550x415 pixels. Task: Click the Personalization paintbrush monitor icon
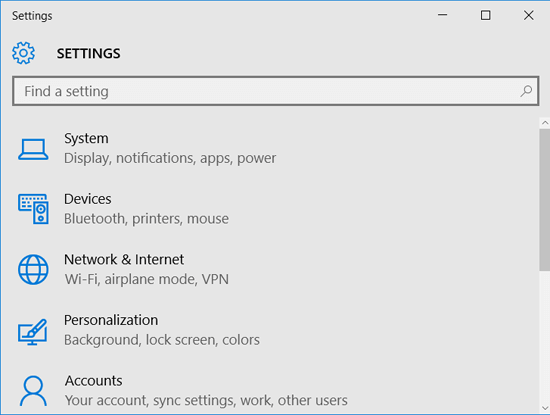tap(32, 332)
